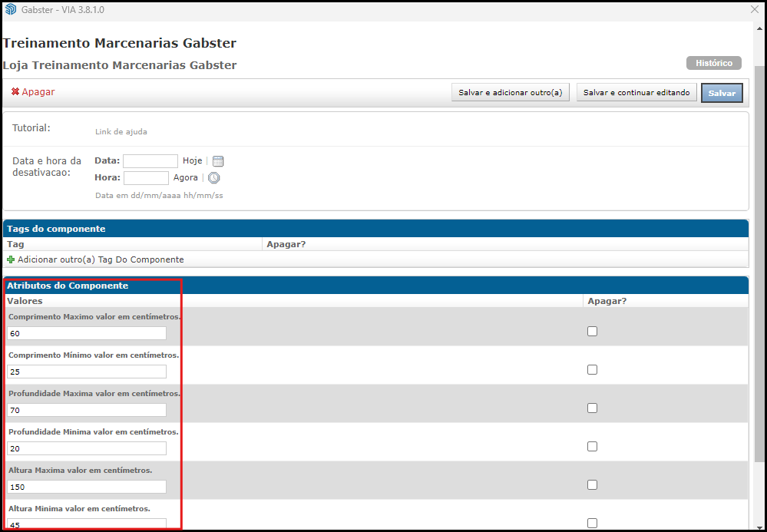767x532 pixels.
Task: Click the Altura Maxima value field
Action: (x=87, y=487)
